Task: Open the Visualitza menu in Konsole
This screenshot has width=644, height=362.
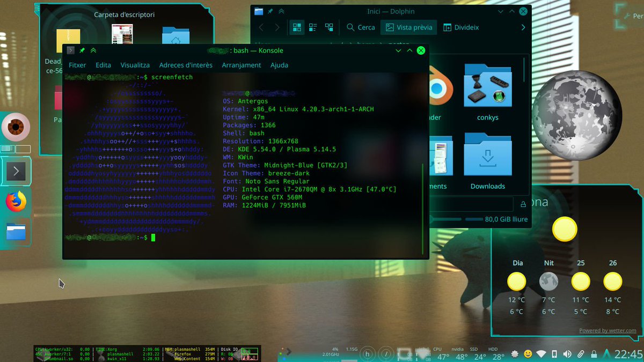Action: (x=135, y=65)
